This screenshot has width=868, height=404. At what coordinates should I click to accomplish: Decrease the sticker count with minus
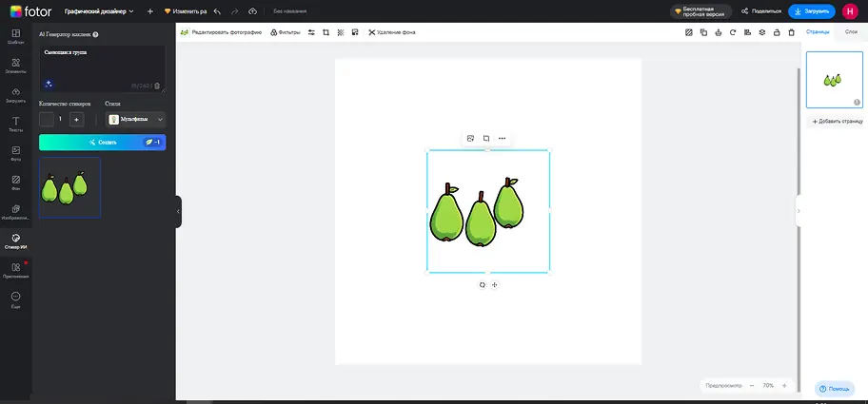47,120
